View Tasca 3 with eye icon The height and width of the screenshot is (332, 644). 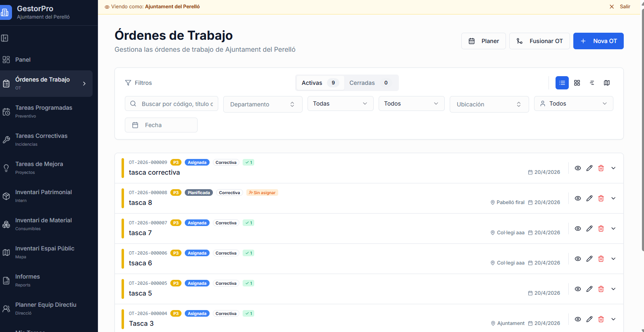[x=578, y=319]
